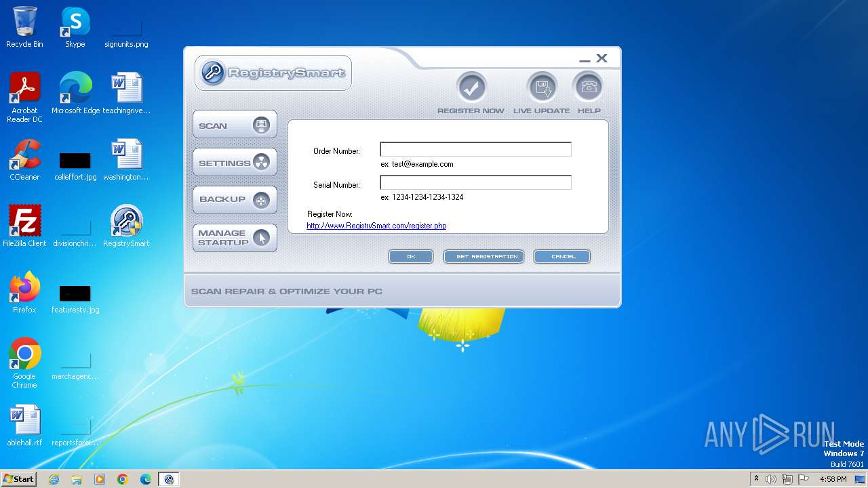Image resolution: width=868 pixels, height=488 pixels.
Task: Minimize the RegistrySmart window
Action: (585, 60)
